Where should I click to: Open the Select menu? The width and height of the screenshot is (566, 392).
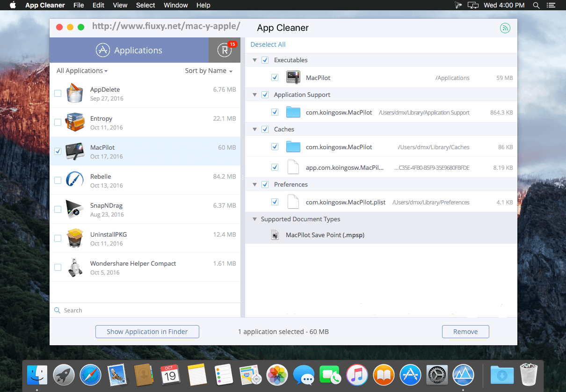[x=145, y=5]
